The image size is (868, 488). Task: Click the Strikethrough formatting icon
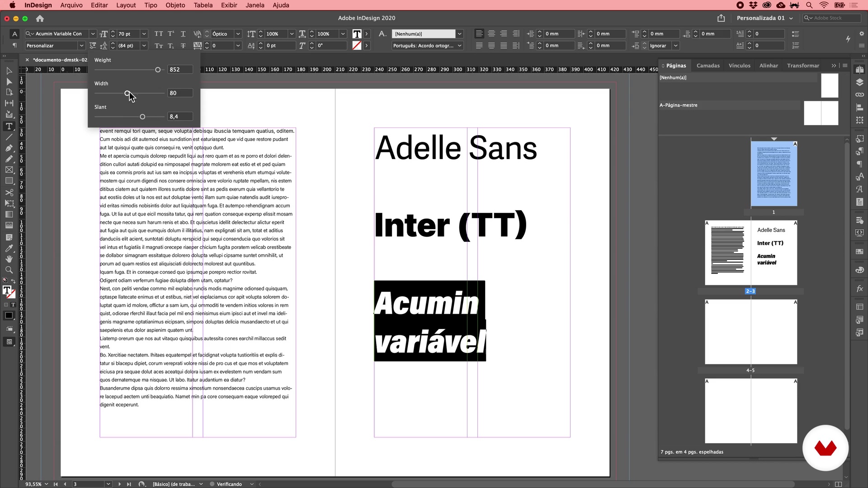[183, 46]
